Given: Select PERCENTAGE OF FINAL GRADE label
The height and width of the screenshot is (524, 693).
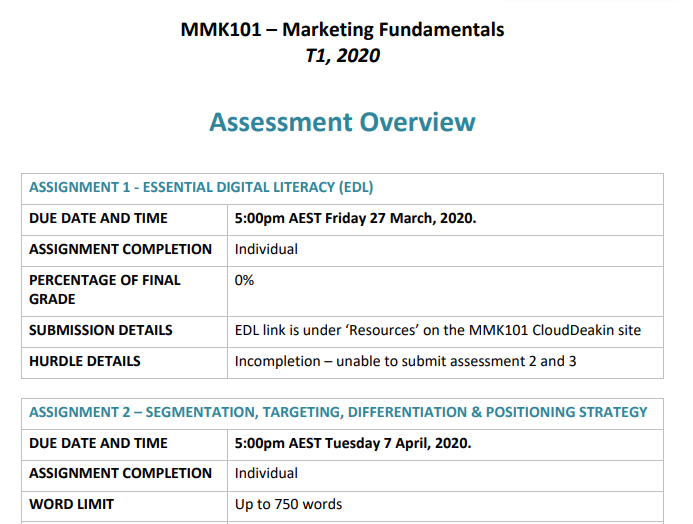Looking at the screenshot, I should tap(105, 290).
